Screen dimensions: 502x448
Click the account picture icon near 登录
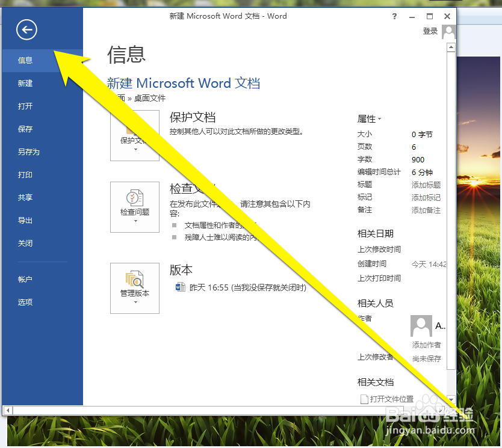[449, 32]
